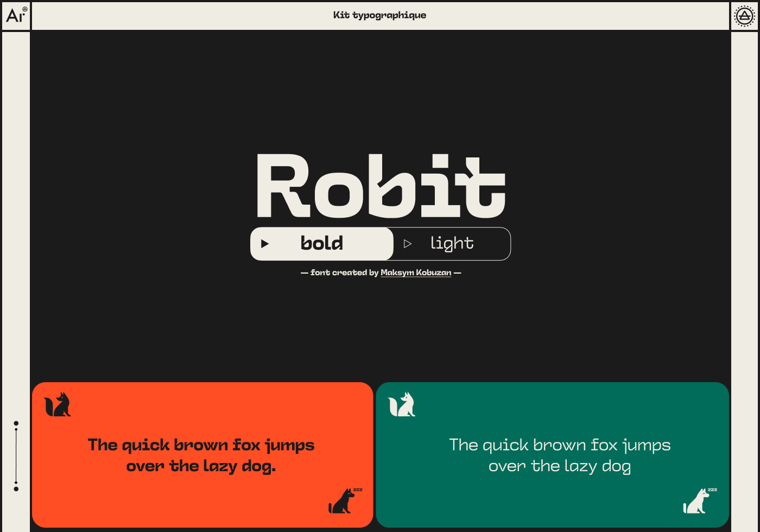Screen dimensions: 760x532
Task: Click the filled play triangle beside bold
Action: pos(265,244)
